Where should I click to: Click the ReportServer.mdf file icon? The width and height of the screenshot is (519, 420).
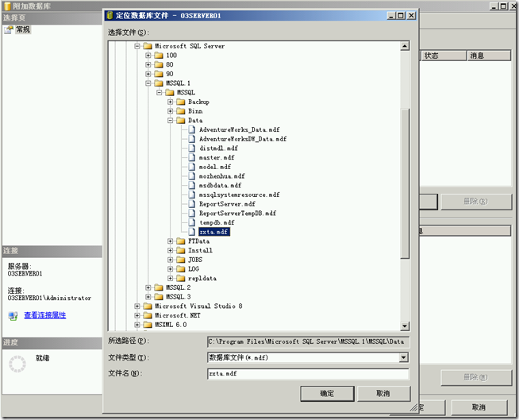tap(191, 204)
